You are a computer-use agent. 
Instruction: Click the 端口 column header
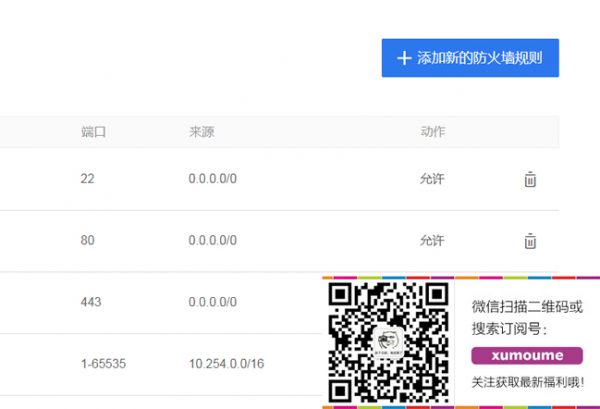(x=93, y=131)
